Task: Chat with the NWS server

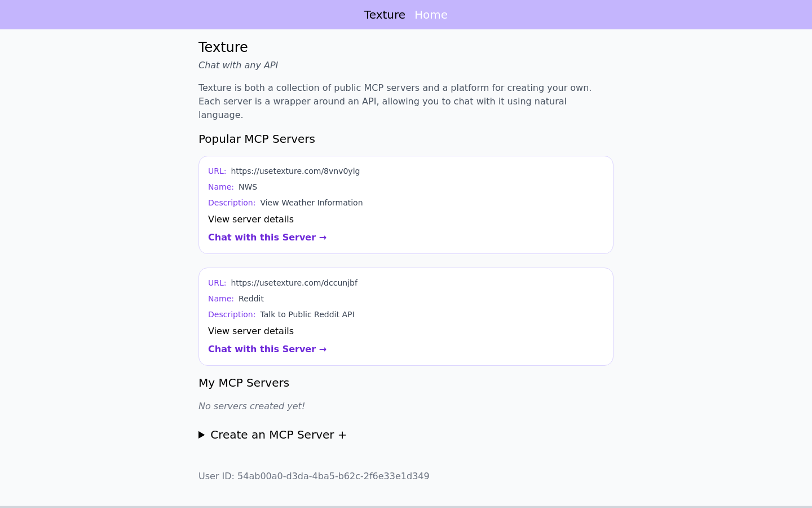Action: 267,237
